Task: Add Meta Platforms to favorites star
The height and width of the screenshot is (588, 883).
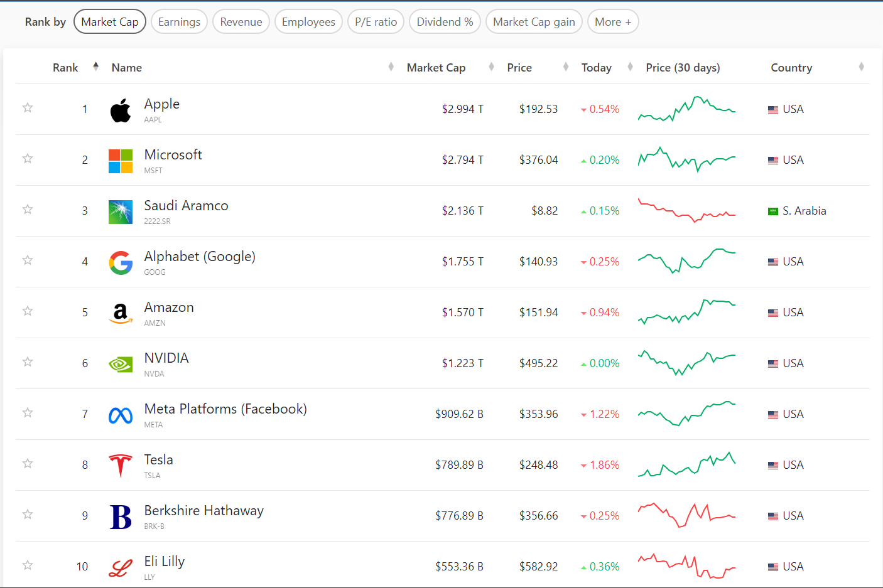Action: (28, 413)
